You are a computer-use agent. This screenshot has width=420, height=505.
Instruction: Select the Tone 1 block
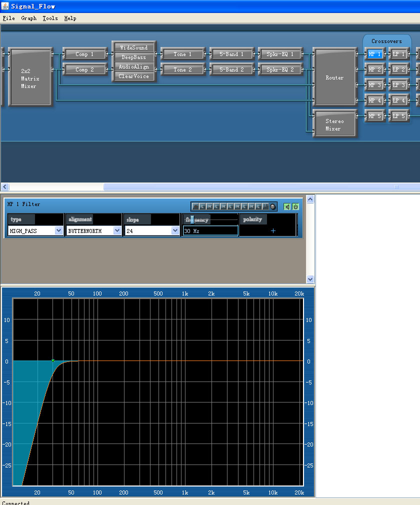coord(182,54)
